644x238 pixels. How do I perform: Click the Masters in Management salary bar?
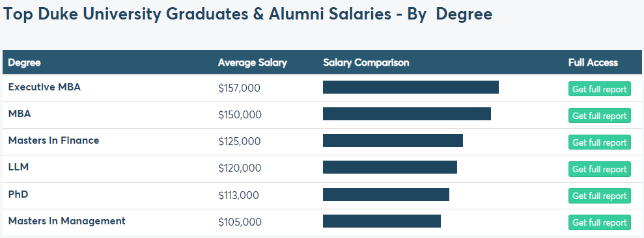[x=382, y=220]
